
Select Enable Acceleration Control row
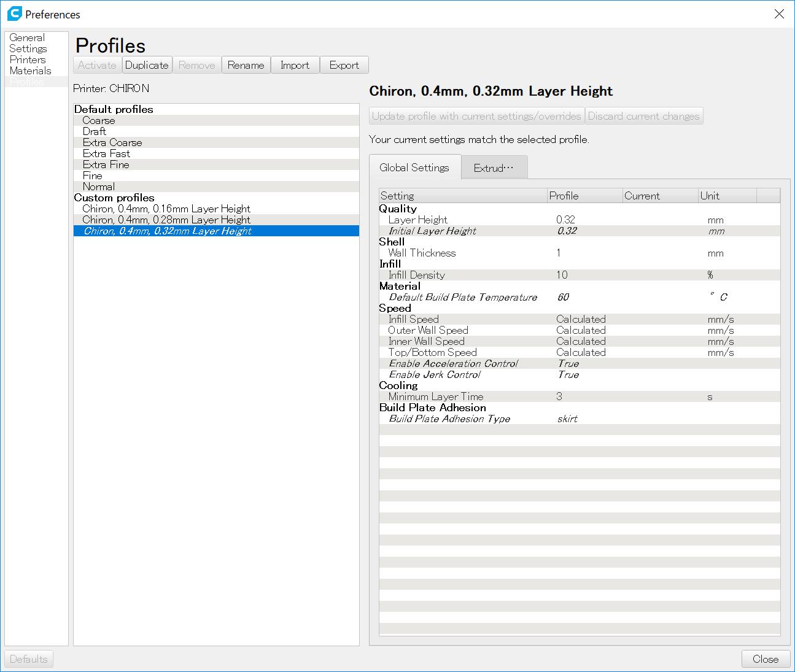point(580,363)
